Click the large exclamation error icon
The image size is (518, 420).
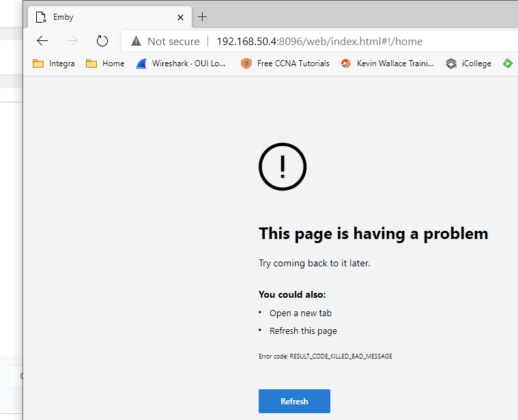point(283,167)
